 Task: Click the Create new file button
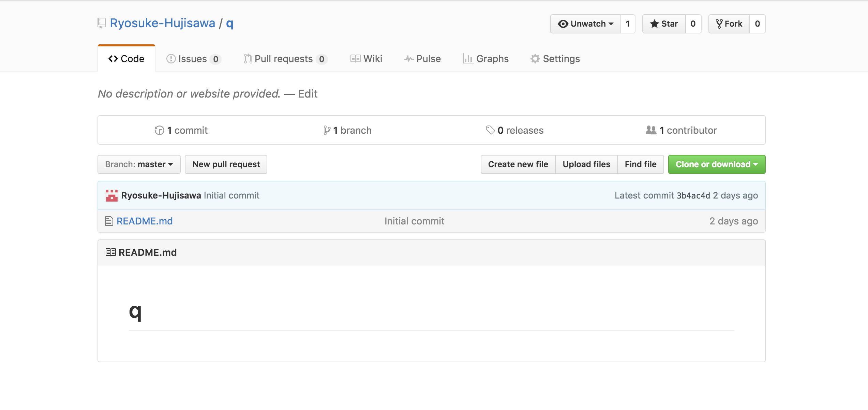[518, 164]
